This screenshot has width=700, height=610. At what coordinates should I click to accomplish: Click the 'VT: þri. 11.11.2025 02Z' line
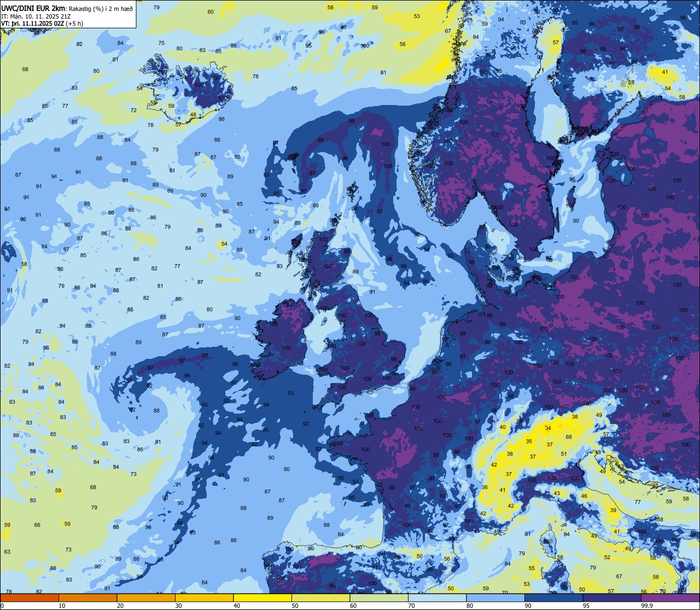tap(34, 24)
